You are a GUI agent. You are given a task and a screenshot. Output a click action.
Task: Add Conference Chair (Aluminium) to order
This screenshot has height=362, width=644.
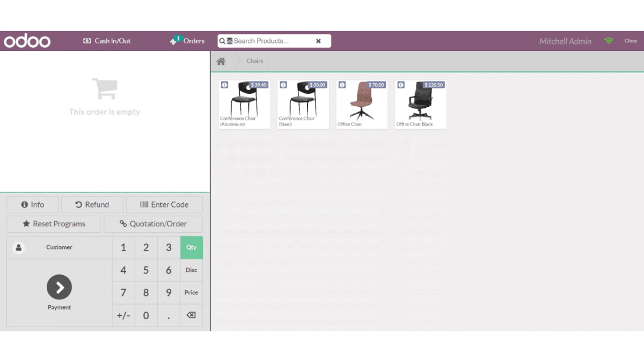[x=244, y=105]
